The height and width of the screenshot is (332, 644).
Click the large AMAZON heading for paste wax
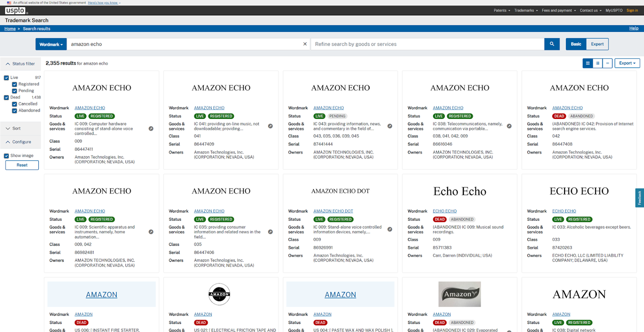[x=340, y=295]
